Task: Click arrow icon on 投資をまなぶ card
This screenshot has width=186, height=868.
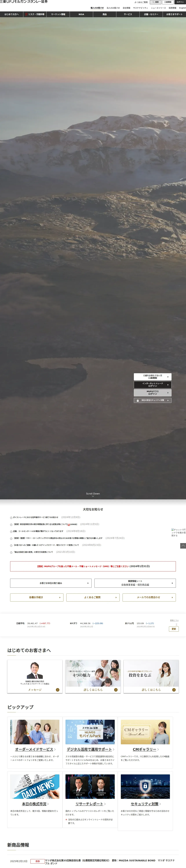Action: (x=174, y=690)
